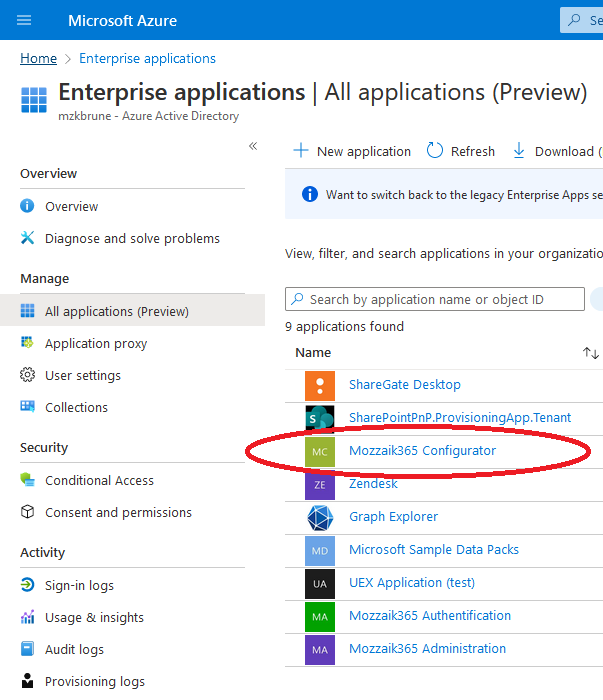Click the Overview info icon
The image size is (603, 700).
point(27,206)
